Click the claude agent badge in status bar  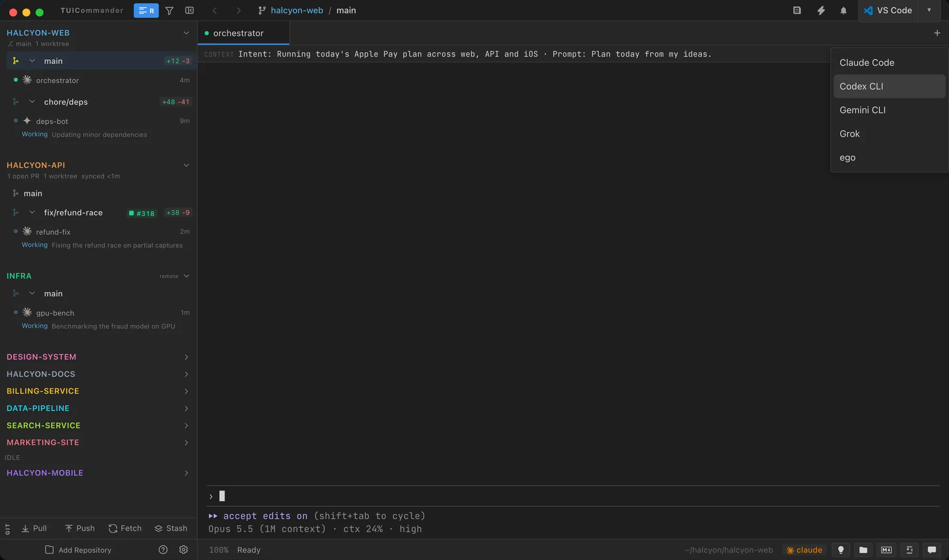coord(804,550)
